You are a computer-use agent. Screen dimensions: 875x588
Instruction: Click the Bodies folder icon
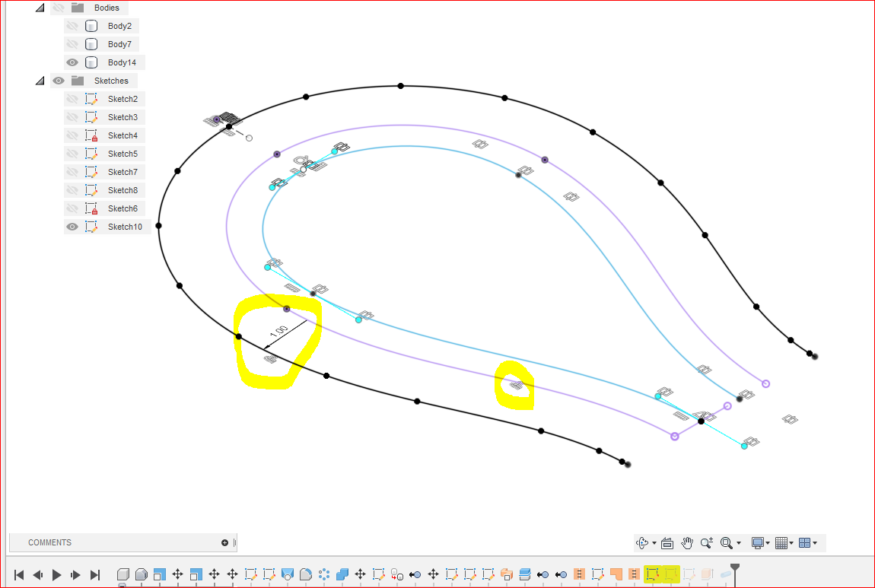(78, 8)
